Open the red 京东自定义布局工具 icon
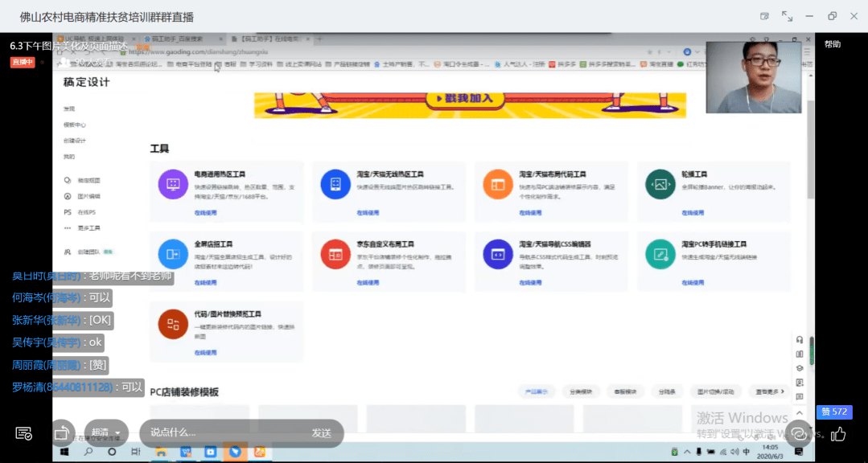 (x=335, y=253)
